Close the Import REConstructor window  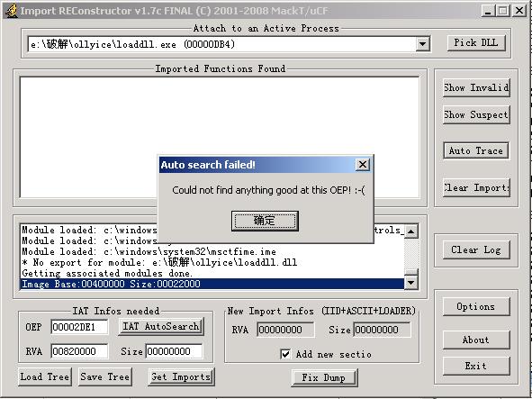pyautogui.click(x=519, y=11)
